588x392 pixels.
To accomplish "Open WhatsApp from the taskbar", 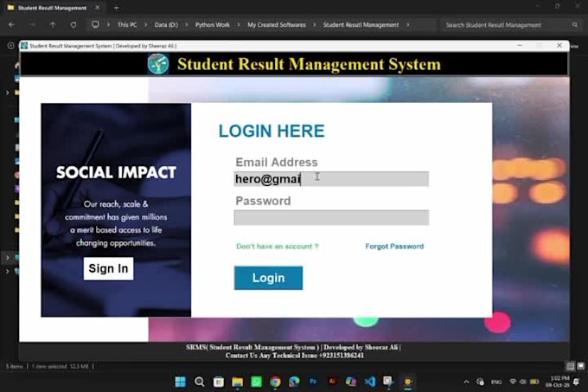I will [x=257, y=382].
